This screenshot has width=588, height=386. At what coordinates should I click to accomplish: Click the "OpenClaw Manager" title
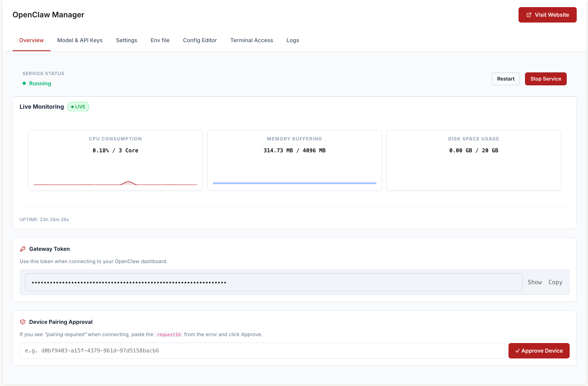48,15
